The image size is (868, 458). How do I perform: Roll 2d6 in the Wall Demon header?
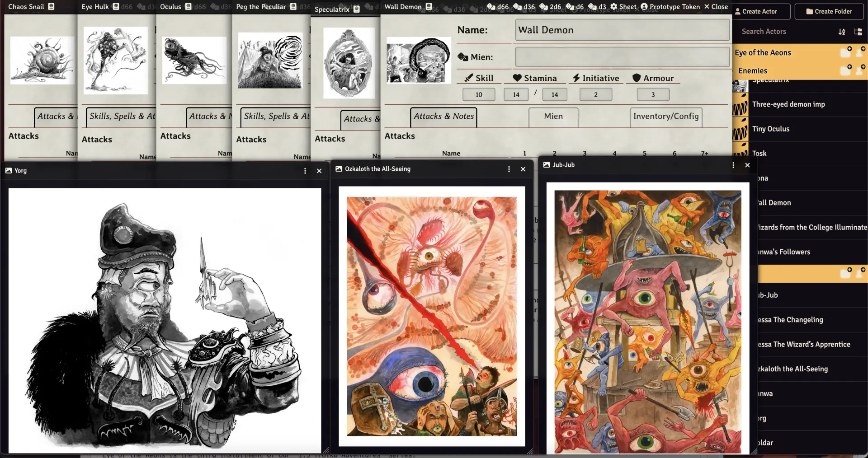(551, 7)
